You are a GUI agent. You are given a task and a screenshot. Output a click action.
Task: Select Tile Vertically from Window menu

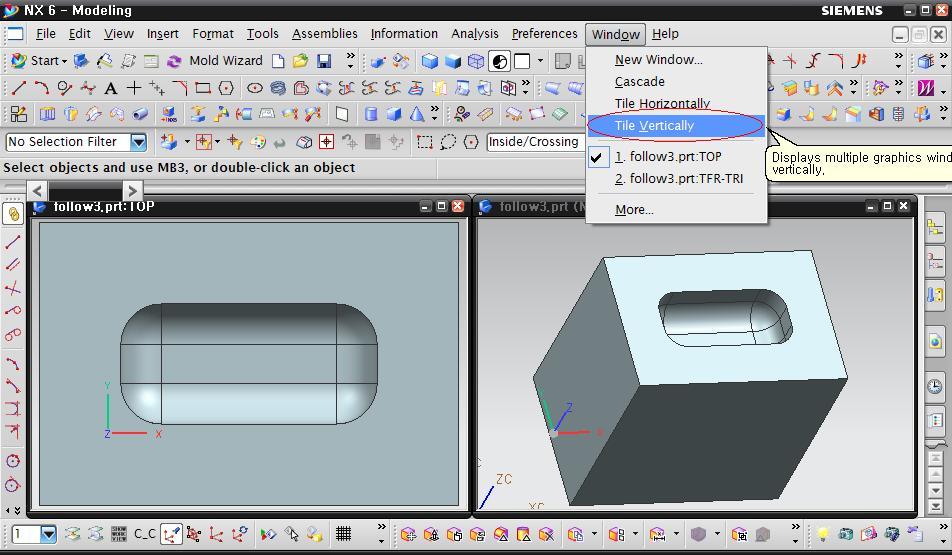pos(654,126)
